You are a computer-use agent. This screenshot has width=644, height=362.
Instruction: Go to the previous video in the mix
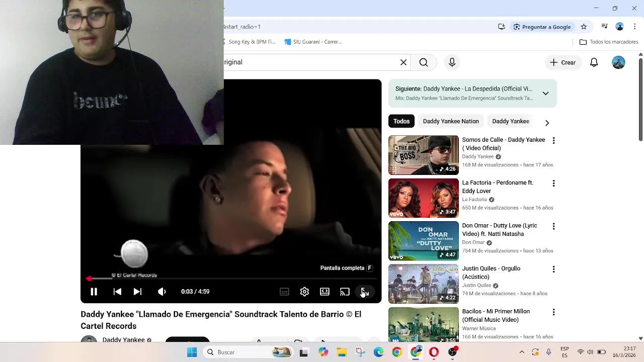[x=117, y=292]
